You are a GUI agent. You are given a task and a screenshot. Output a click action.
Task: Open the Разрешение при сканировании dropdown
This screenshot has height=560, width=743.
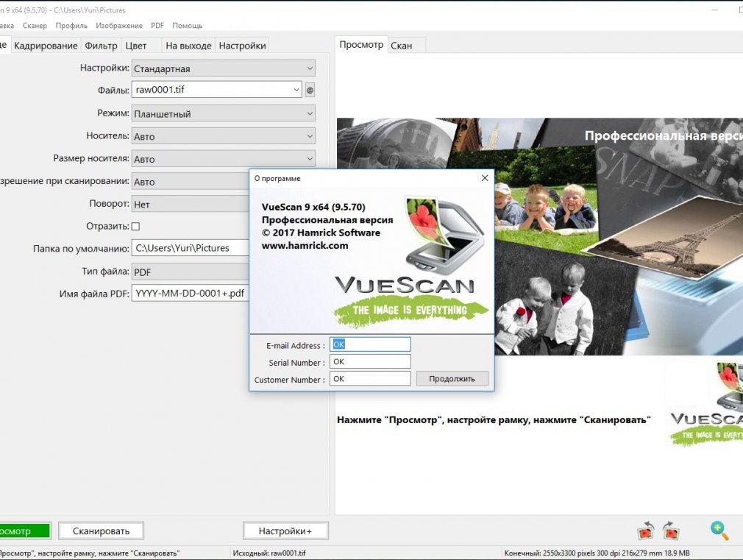click(x=190, y=182)
